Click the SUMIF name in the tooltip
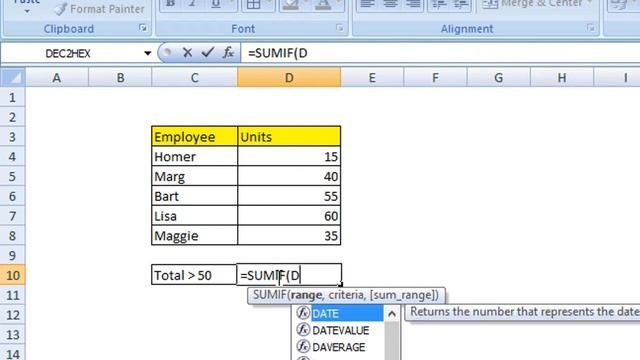Screen dimensions: 640x360 click(270, 295)
